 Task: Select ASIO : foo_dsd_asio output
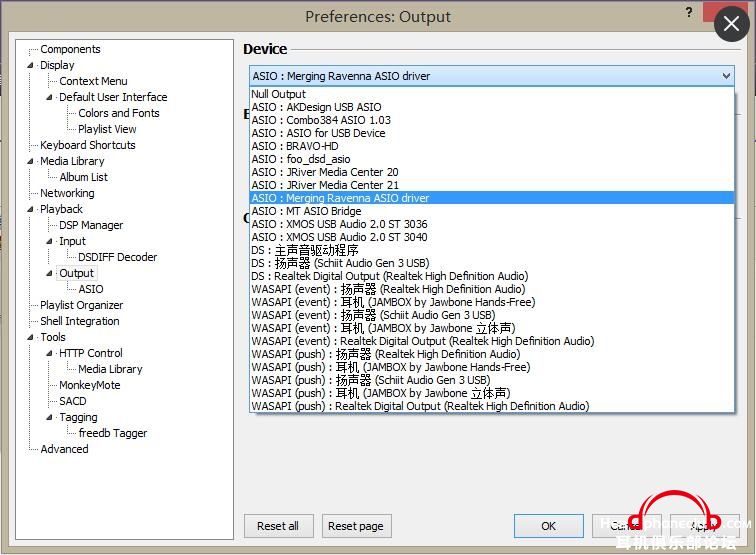tap(492, 159)
